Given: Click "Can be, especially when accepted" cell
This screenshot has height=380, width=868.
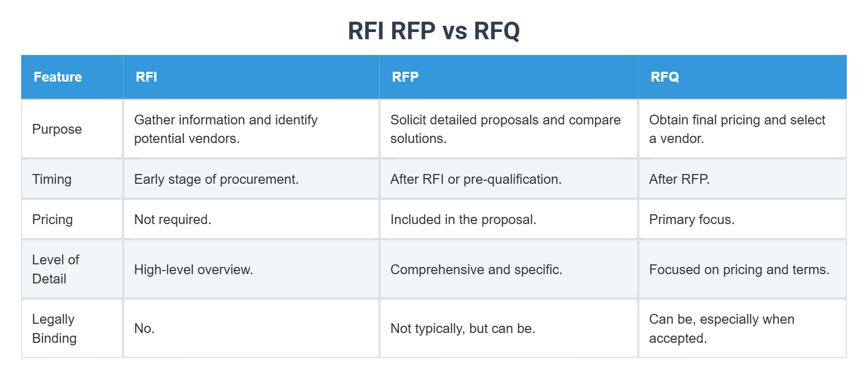Looking at the screenshot, I should pos(721,328).
